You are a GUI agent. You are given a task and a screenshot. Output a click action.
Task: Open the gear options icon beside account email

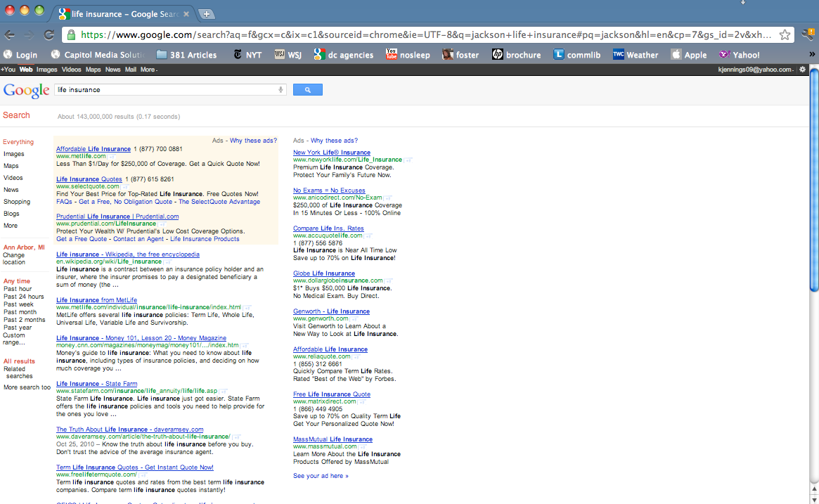click(802, 70)
